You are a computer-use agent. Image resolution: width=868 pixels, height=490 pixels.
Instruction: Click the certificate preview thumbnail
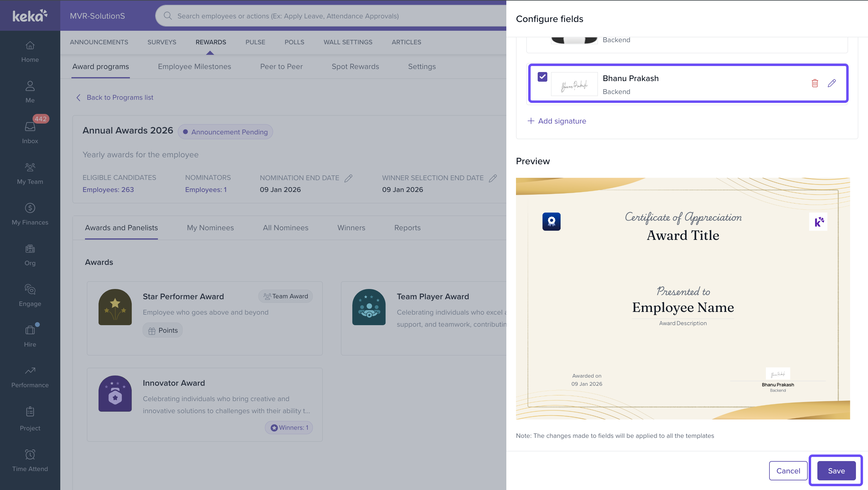tap(683, 298)
